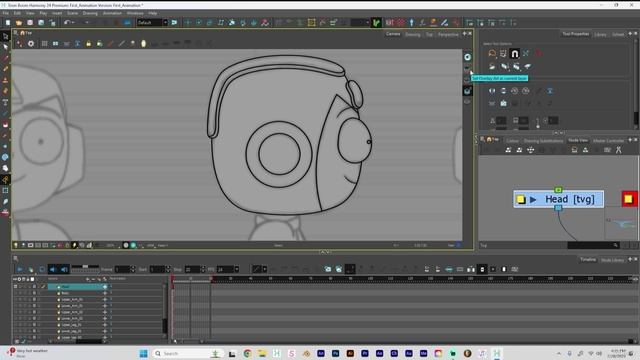Click the scissors icon in Node View toolbar

point(618,150)
